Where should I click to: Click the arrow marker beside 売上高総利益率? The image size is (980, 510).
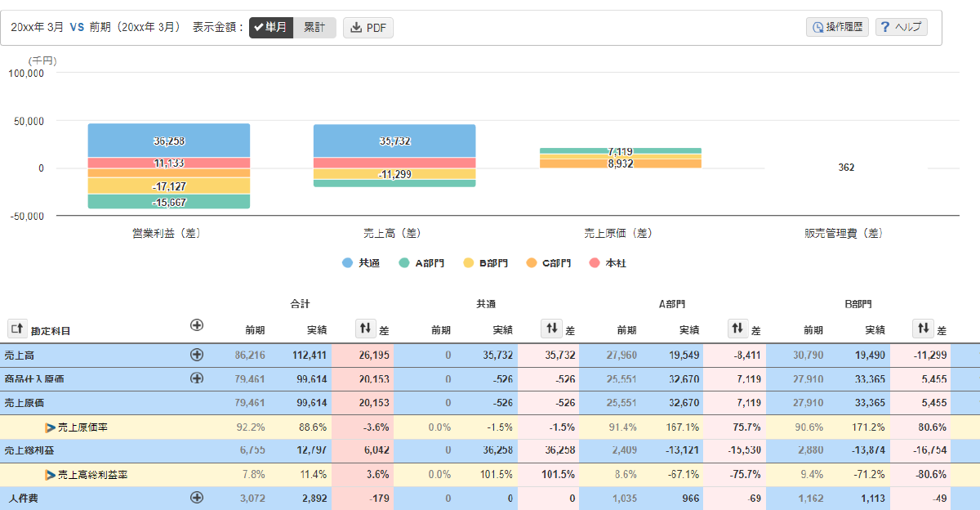click(x=50, y=474)
